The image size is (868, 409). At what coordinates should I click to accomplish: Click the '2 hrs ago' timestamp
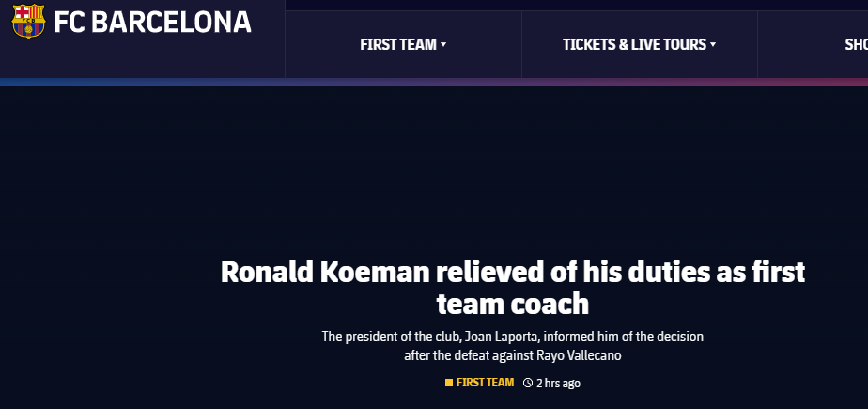pos(559,383)
